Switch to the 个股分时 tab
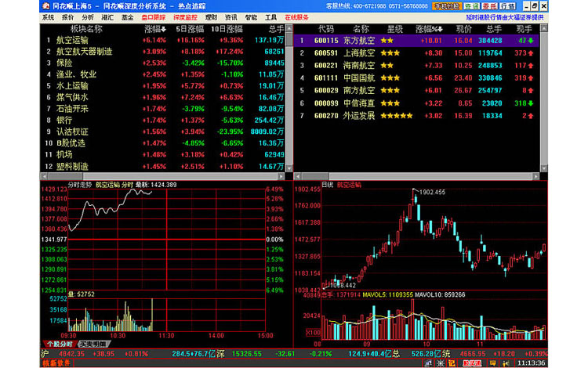The image size is (588, 368). point(58,344)
